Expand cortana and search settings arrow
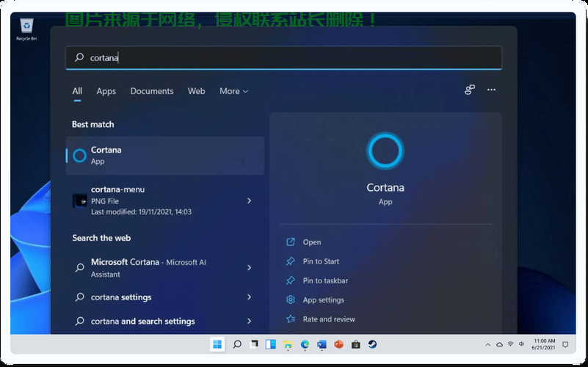This screenshot has height=367, width=588. pyautogui.click(x=250, y=321)
